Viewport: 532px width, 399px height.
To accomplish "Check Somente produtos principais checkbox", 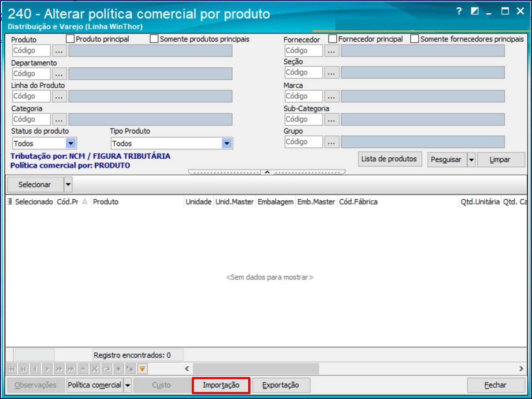I will (154, 39).
